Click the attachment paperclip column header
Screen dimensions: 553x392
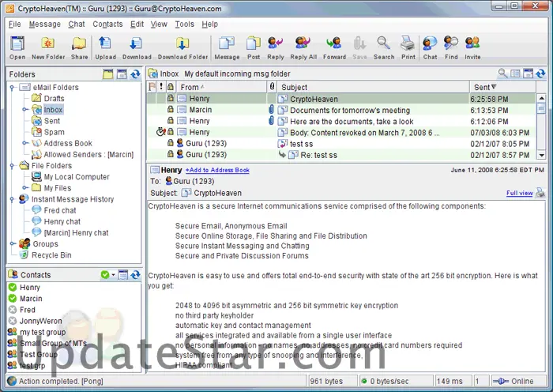(272, 87)
